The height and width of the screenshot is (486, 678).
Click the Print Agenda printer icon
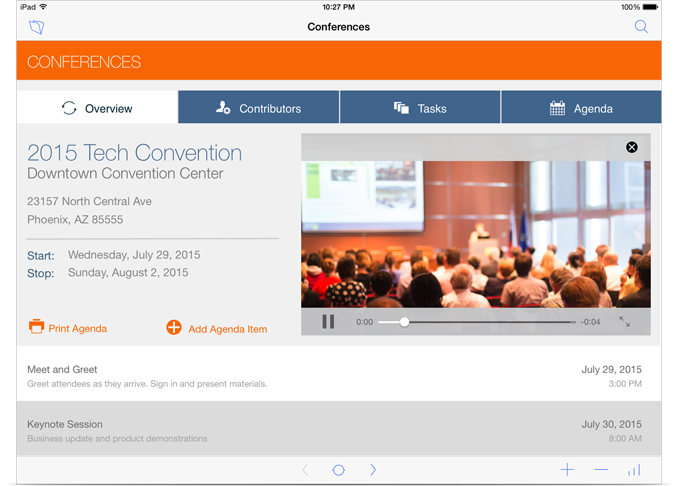(36, 326)
